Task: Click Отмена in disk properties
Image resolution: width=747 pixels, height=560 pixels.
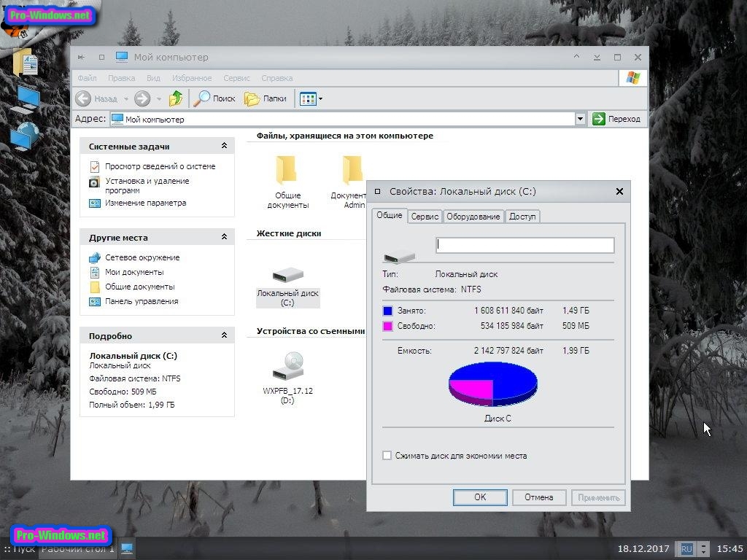Action: point(539,497)
